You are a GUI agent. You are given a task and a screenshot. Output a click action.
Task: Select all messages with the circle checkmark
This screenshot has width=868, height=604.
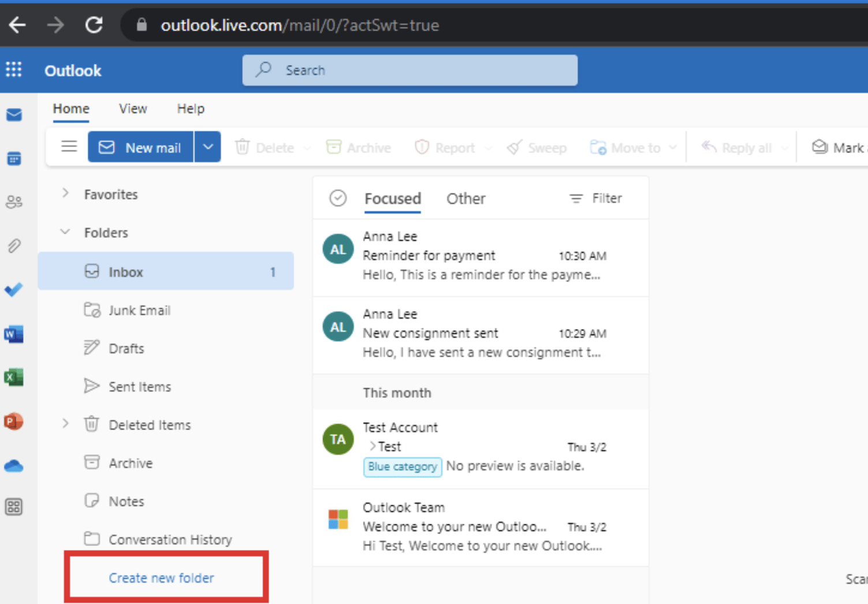(338, 197)
